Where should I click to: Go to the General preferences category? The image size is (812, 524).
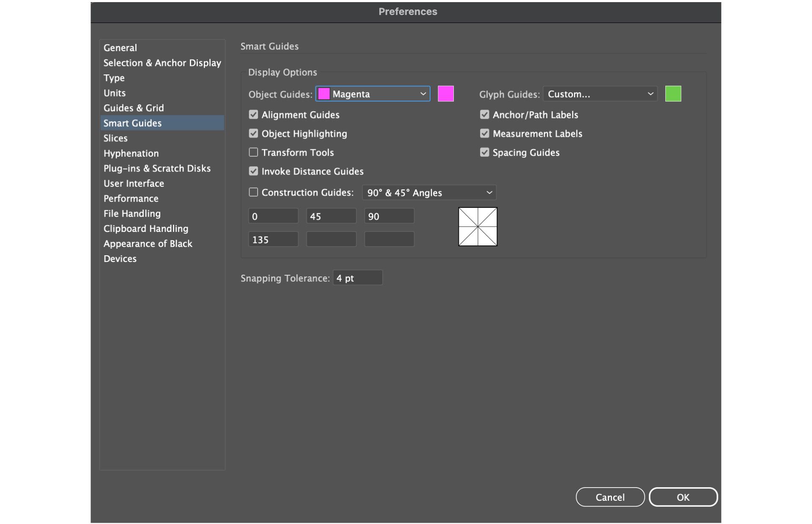(x=120, y=48)
